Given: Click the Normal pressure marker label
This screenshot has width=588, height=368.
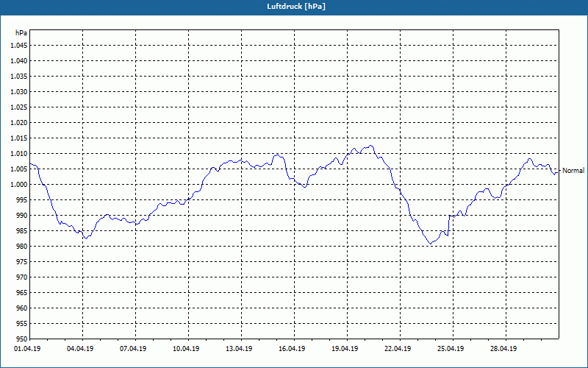Looking at the screenshot, I should click(x=573, y=171).
